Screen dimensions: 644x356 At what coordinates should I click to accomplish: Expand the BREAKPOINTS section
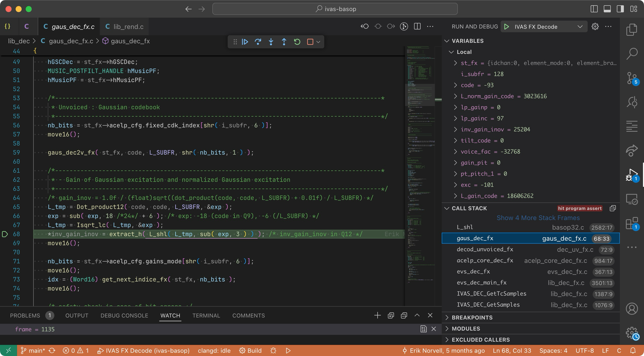472,317
